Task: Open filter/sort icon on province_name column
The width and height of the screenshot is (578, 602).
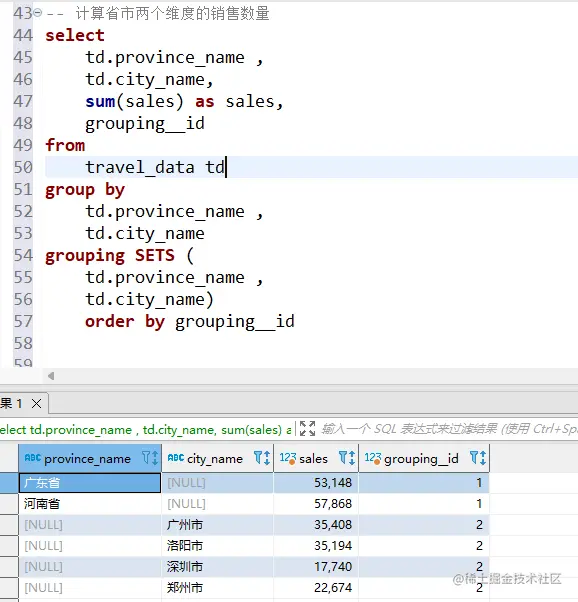Action: click(150, 458)
